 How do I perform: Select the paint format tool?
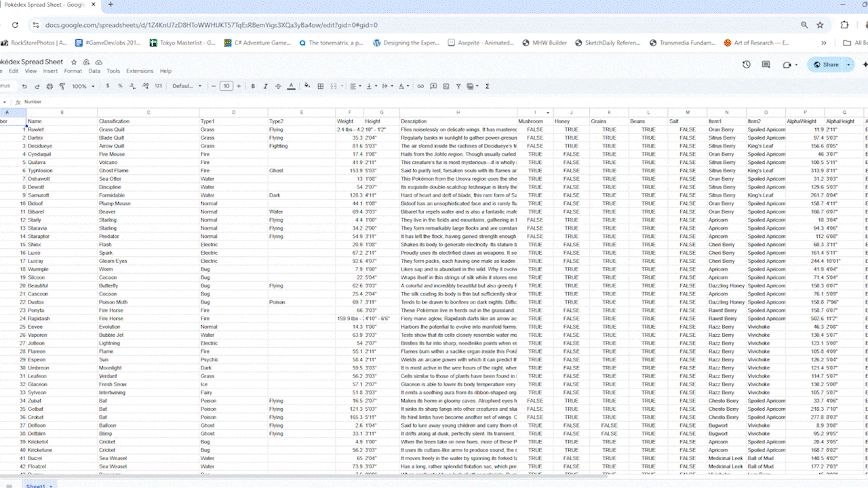(62, 86)
